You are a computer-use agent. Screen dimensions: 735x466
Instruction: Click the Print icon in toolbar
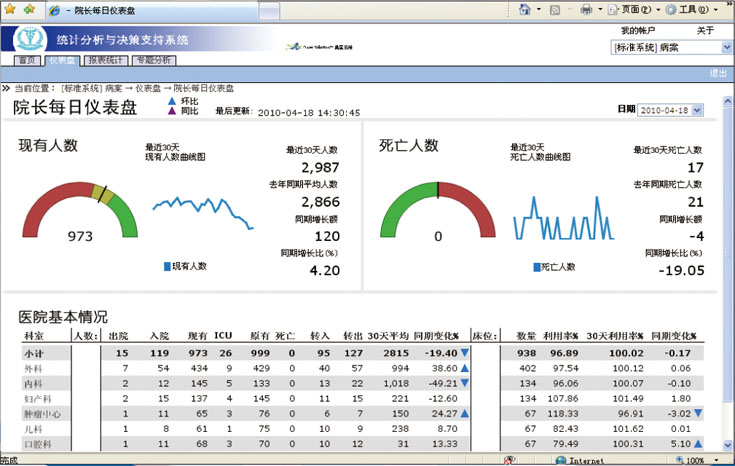click(586, 9)
